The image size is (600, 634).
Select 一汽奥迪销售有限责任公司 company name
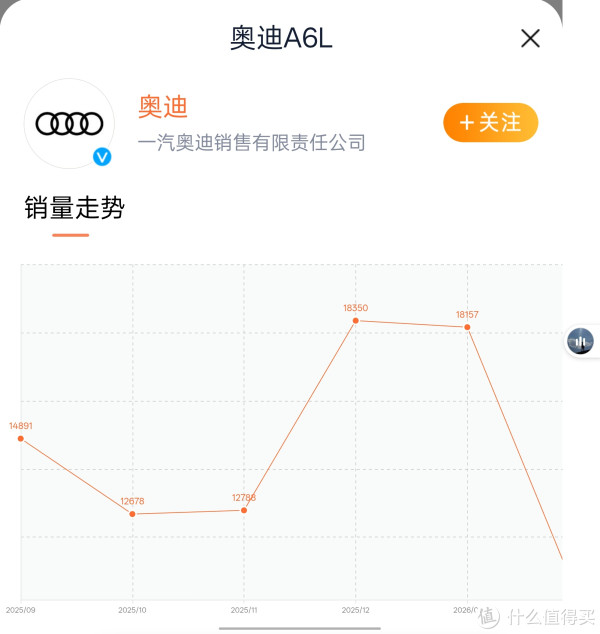pyautogui.click(x=251, y=143)
